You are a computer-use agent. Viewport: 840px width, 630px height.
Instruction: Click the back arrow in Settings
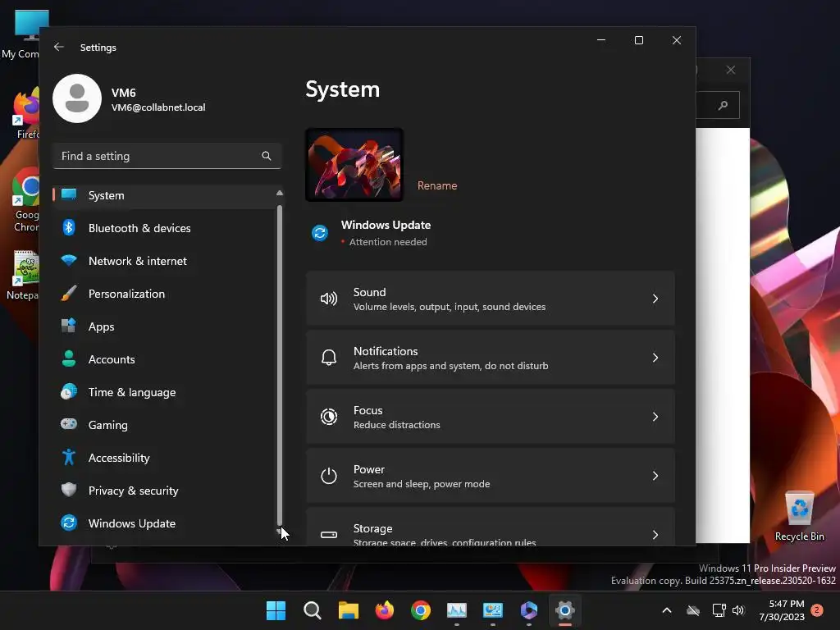click(x=59, y=47)
